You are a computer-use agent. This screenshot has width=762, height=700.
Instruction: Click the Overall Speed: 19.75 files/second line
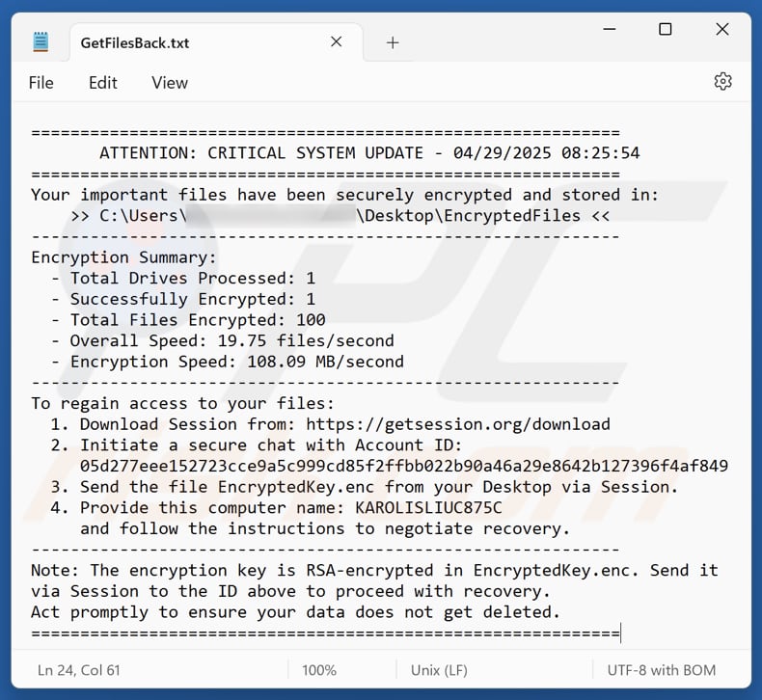point(222,341)
